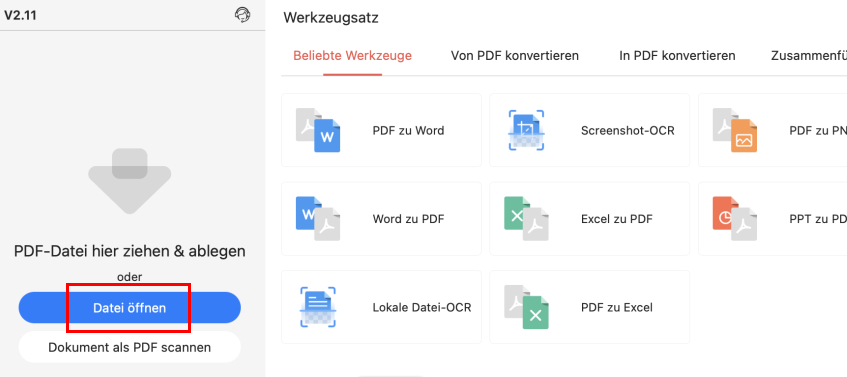
Task: Select the PDF zu Excel label
Action: [617, 307]
